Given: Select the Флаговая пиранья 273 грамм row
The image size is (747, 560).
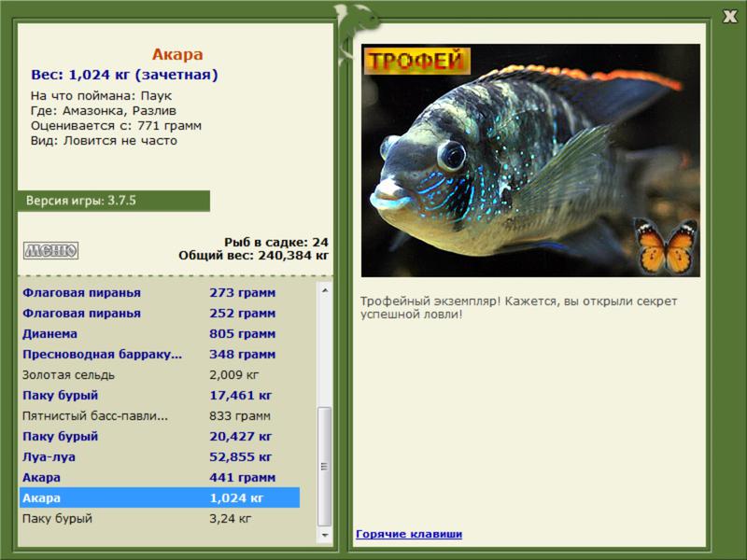Looking at the screenshot, I should point(160,293).
